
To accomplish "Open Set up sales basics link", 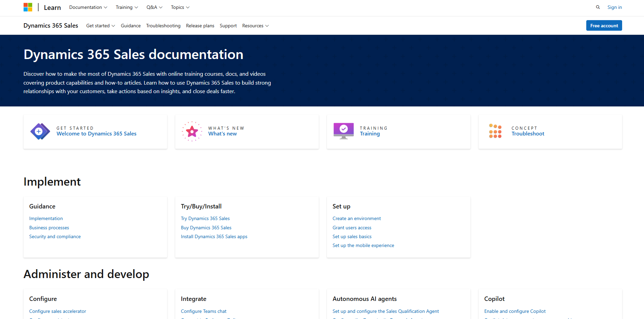I will (352, 236).
